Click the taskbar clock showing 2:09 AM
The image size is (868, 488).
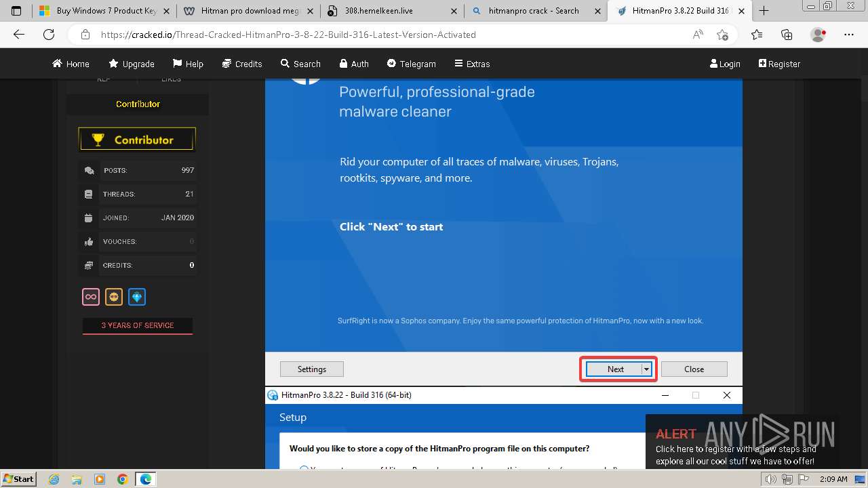point(833,479)
